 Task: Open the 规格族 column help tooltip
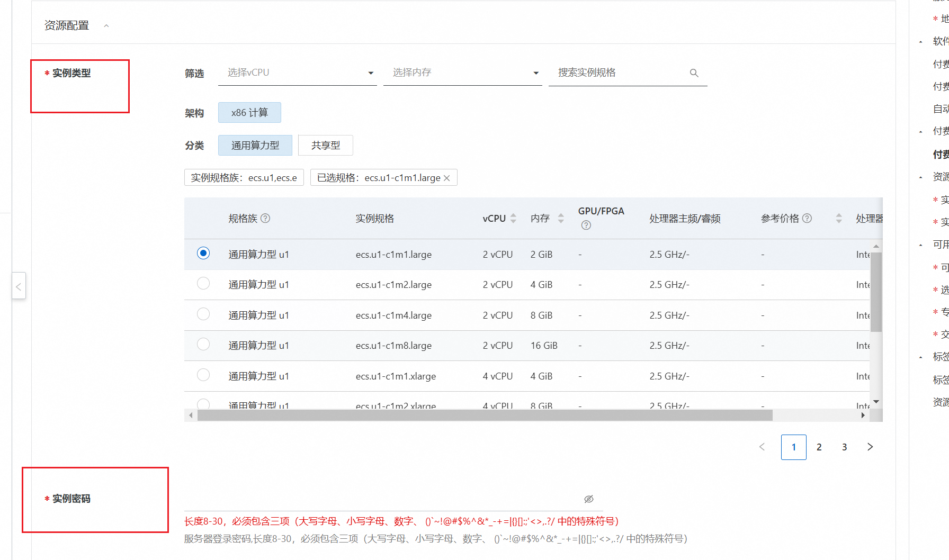pyautogui.click(x=266, y=218)
